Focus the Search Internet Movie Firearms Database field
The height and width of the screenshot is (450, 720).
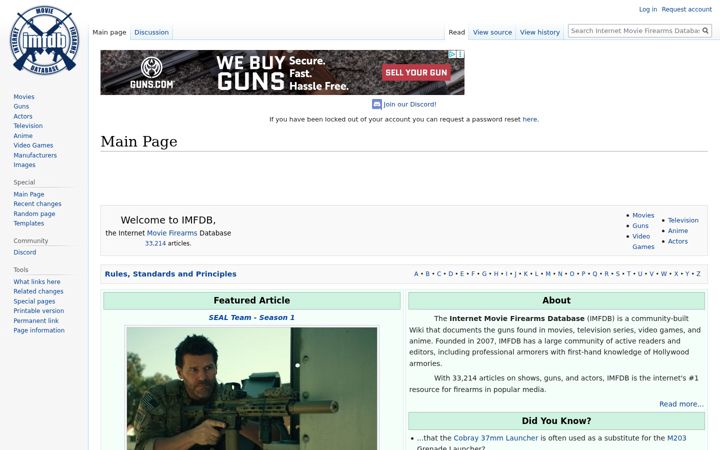635,31
